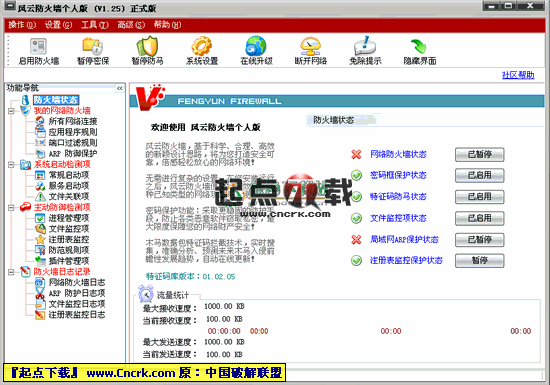Open 防范规则项 tree item
Screen dimensions: 550x385
pyautogui.click(x=69, y=250)
